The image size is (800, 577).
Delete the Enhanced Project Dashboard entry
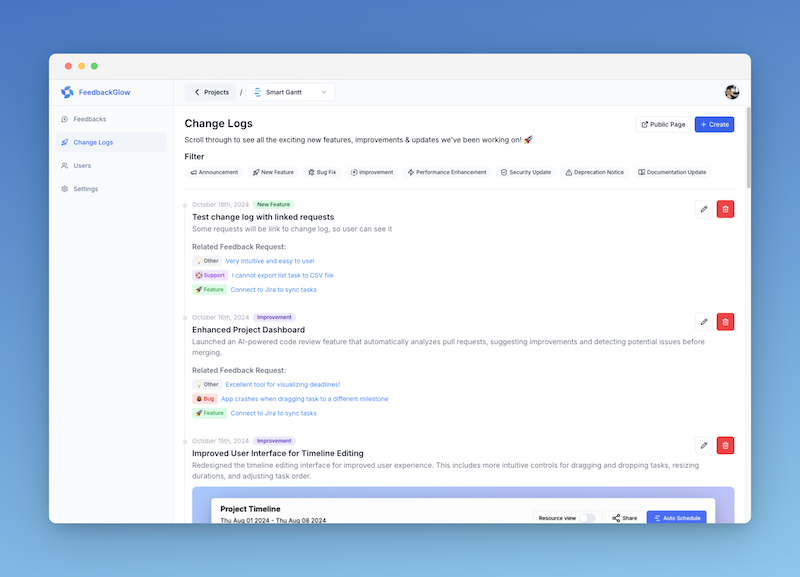(725, 322)
